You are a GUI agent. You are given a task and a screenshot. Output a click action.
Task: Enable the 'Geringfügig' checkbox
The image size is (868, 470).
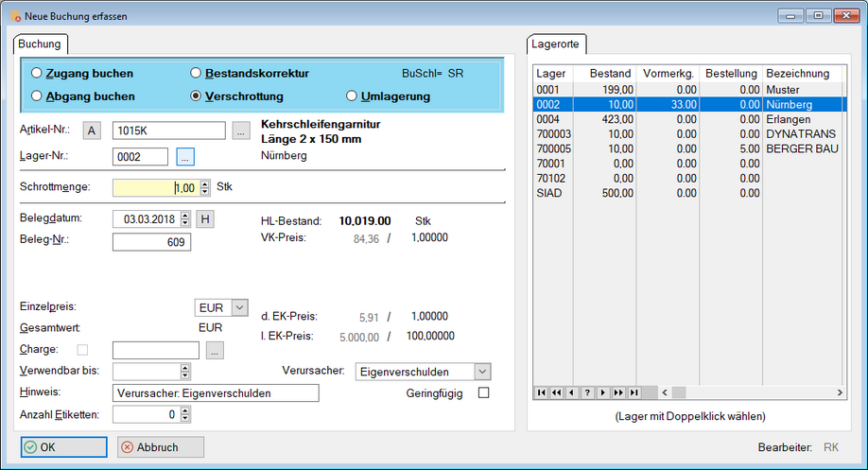(484, 392)
